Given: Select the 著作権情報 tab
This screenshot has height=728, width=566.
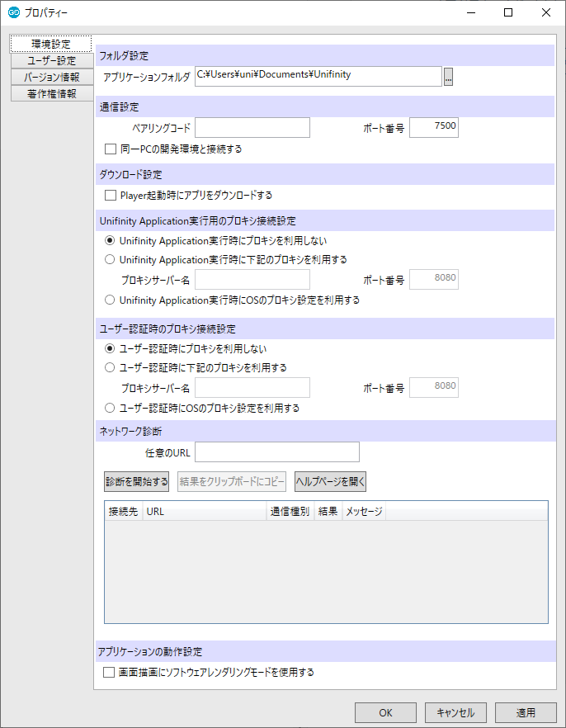Looking at the screenshot, I should 51,93.
